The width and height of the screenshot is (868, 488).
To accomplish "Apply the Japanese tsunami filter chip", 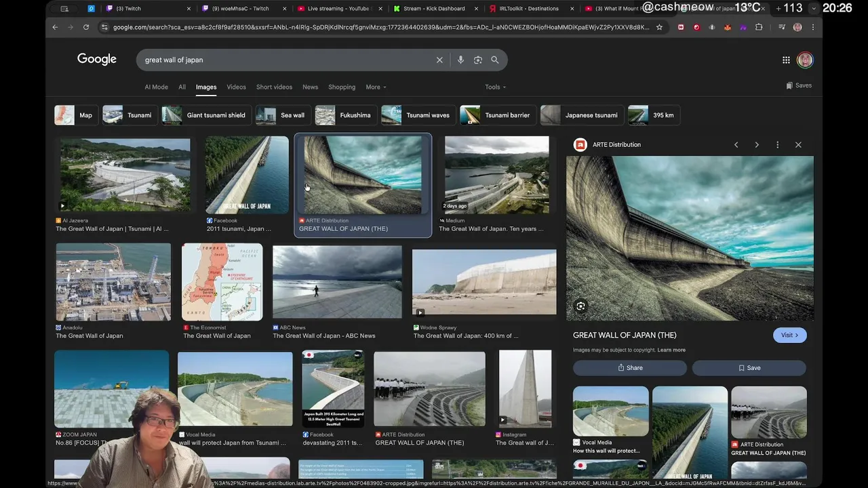I will point(581,115).
